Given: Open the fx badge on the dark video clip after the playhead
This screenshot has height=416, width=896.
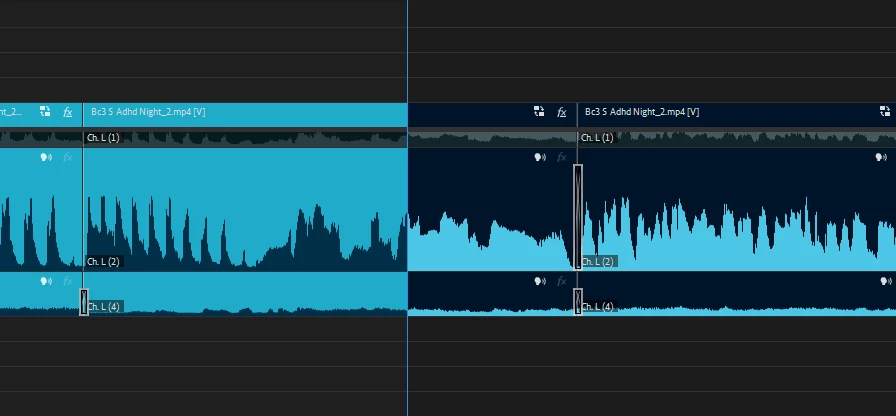Looking at the screenshot, I should [x=562, y=112].
